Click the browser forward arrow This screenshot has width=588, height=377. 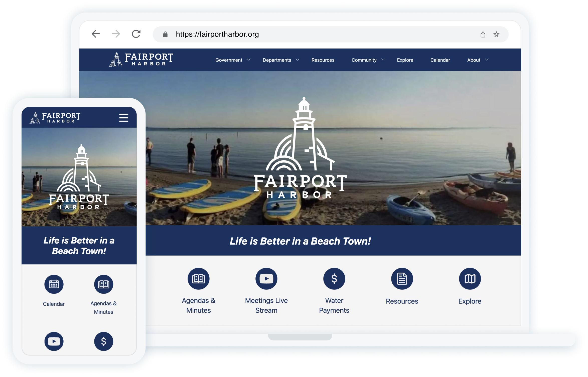[x=116, y=34]
